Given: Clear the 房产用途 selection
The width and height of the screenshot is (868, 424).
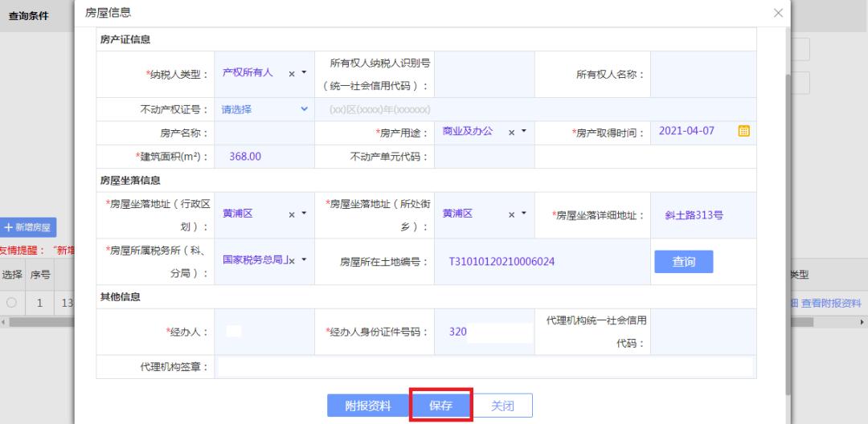Looking at the screenshot, I should (511, 131).
